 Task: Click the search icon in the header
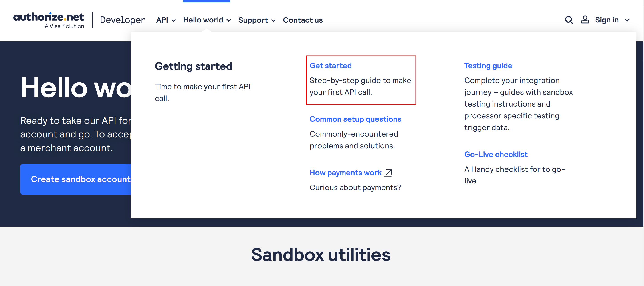click(568, 20)
